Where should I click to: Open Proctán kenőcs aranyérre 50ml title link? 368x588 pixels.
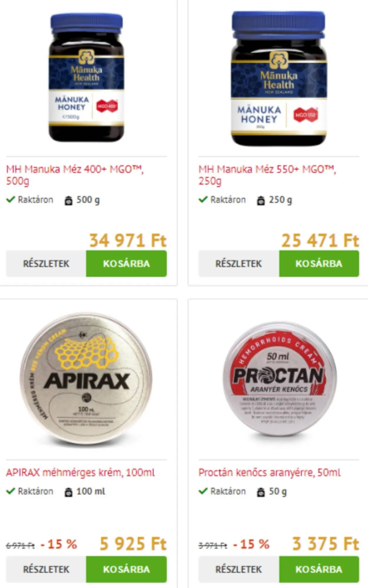(270, 472)
